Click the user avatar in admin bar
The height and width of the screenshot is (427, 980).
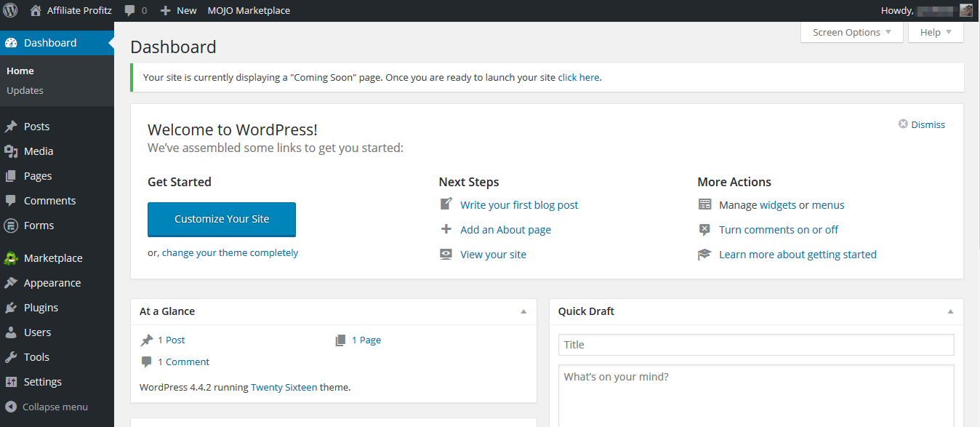click(x=966, y=10)
